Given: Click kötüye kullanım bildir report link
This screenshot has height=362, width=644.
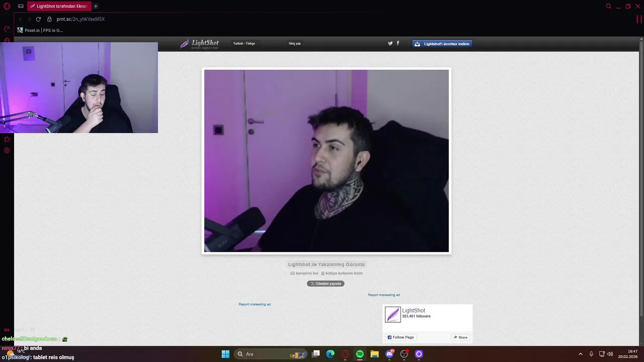Looking at the screenshot, I should 342,274.
